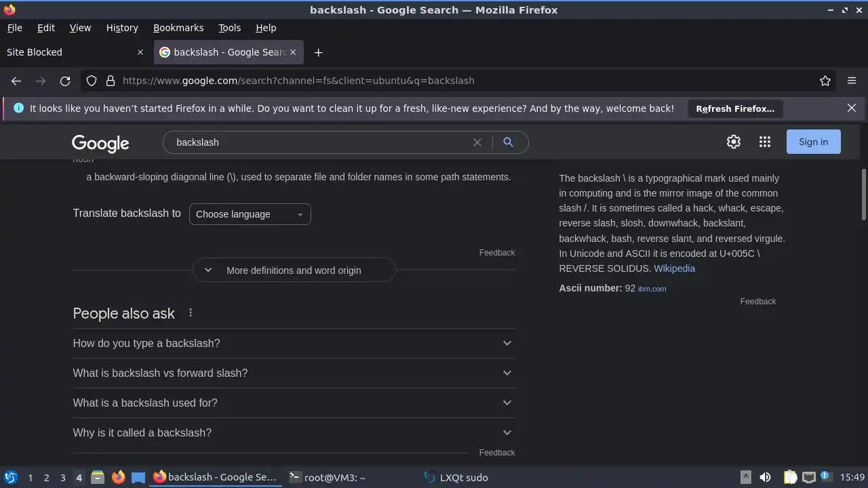Expand Why is it called a backslash
Viewport: 868px width, 488px height.
pyautogui.click(x=294, y=432)
